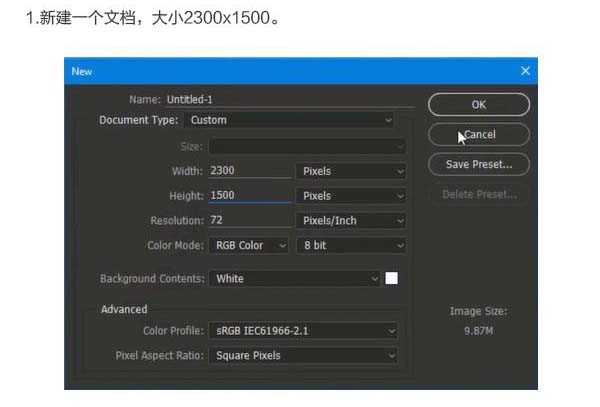Expand the Height units dropdown
The image size is (600, 407).
[x=351, y=196]
